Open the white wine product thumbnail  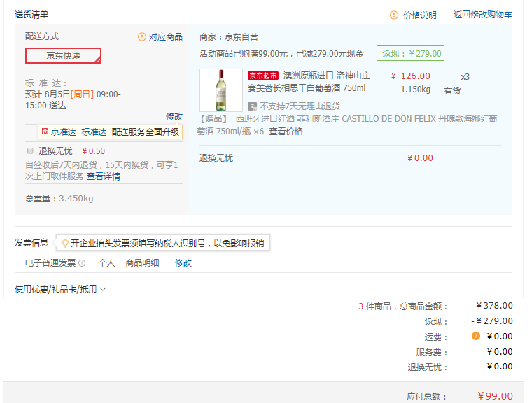click(221, 90)
